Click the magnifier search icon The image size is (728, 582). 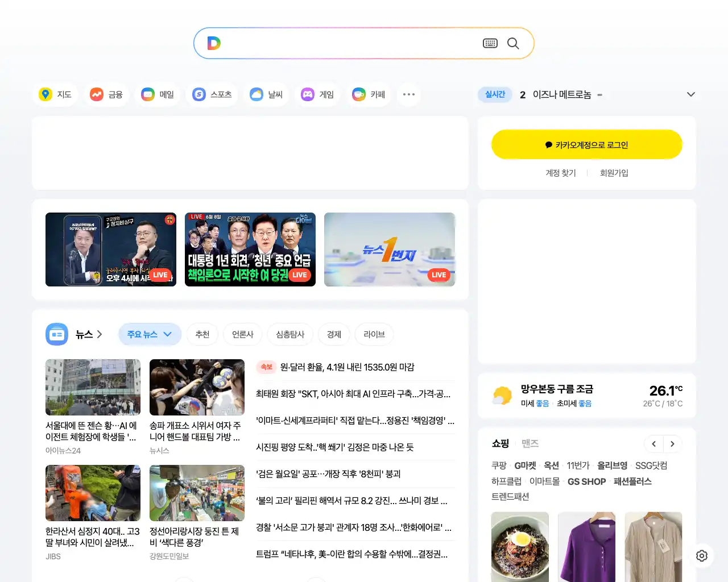(513, 43)
